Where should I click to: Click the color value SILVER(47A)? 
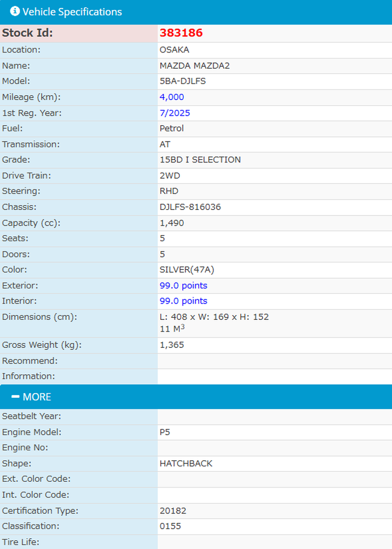187,270
